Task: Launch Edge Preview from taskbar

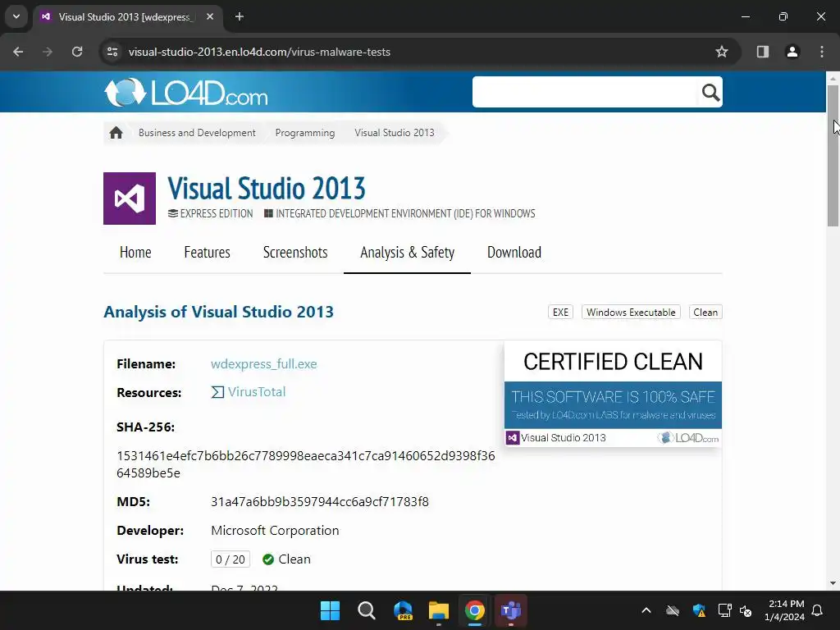Action: pos(403,610)
